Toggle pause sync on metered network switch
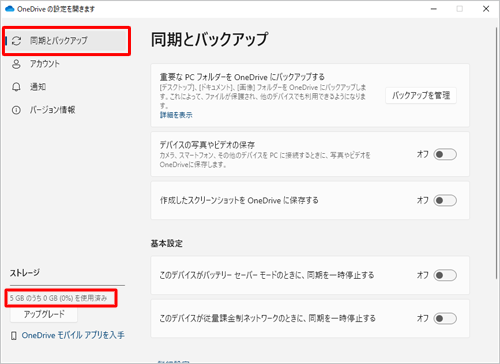500x364 pixels. click(x=445, y=318)
